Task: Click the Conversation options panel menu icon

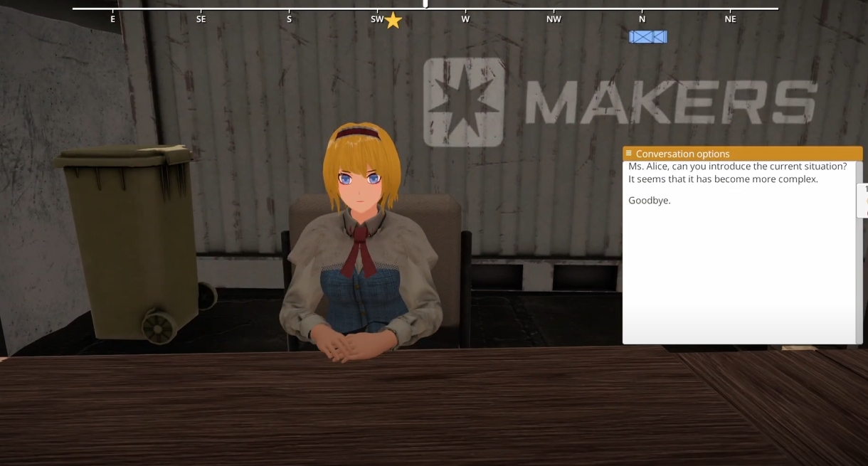Action: 629,153
